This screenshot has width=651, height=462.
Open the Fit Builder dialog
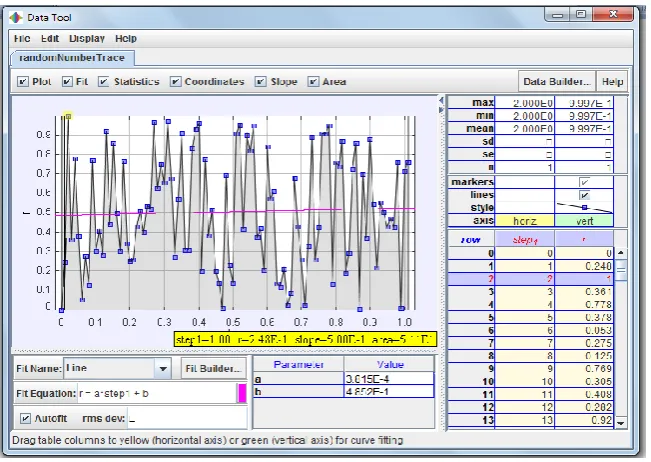point(213,369)
